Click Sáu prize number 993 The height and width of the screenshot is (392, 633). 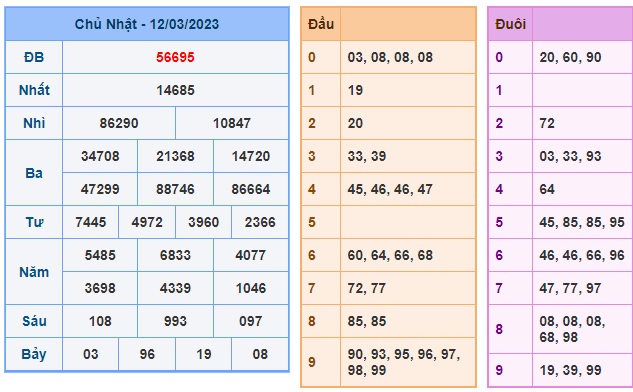point(175,321)
